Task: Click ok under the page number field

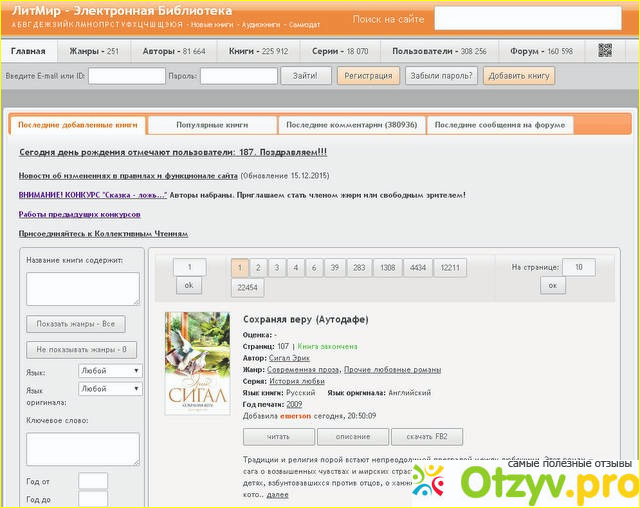Action: coord(189,285)
